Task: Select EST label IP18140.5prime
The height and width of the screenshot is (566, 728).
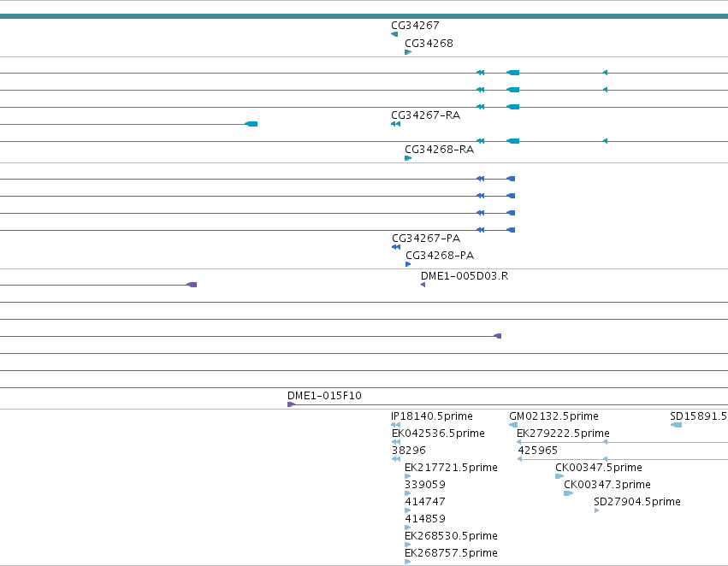Action: click(x=432, y=416)
